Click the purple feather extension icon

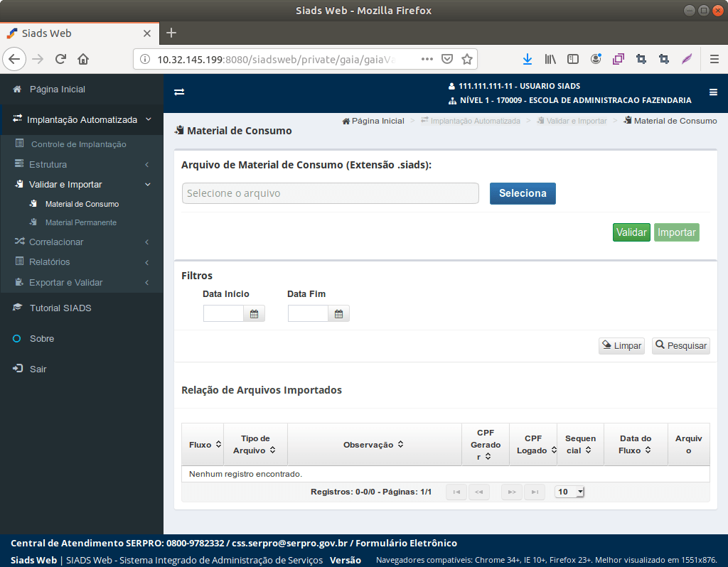(x=687, y=59)
